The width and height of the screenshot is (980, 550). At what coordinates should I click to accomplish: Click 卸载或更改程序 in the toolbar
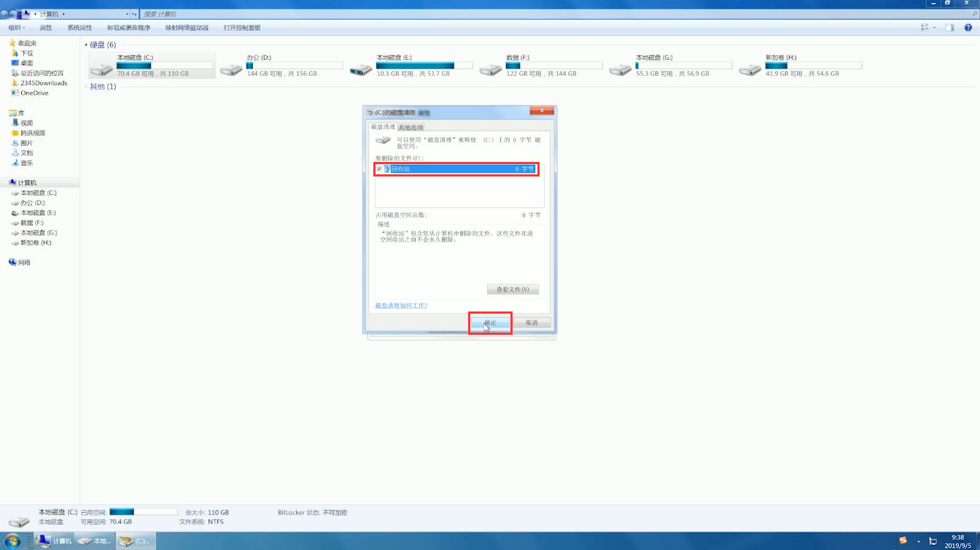pyautogui.click(x=128, y=28)
